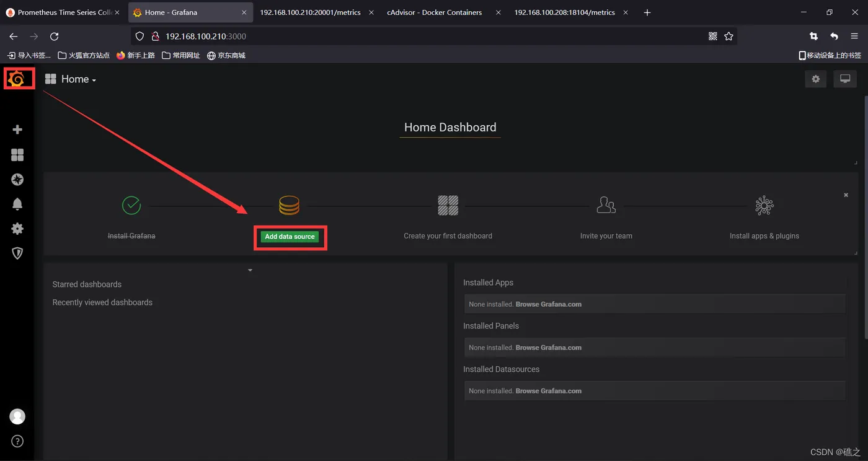
Task: Click the page vertical scrollbar
Action: coord(866,217)
